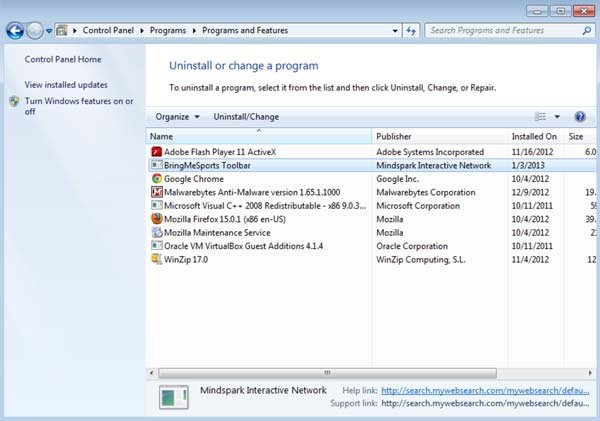Click WinZip Computing, S.L. publisher cell
The width and height of the screenshot is (600, 421).
421,259
